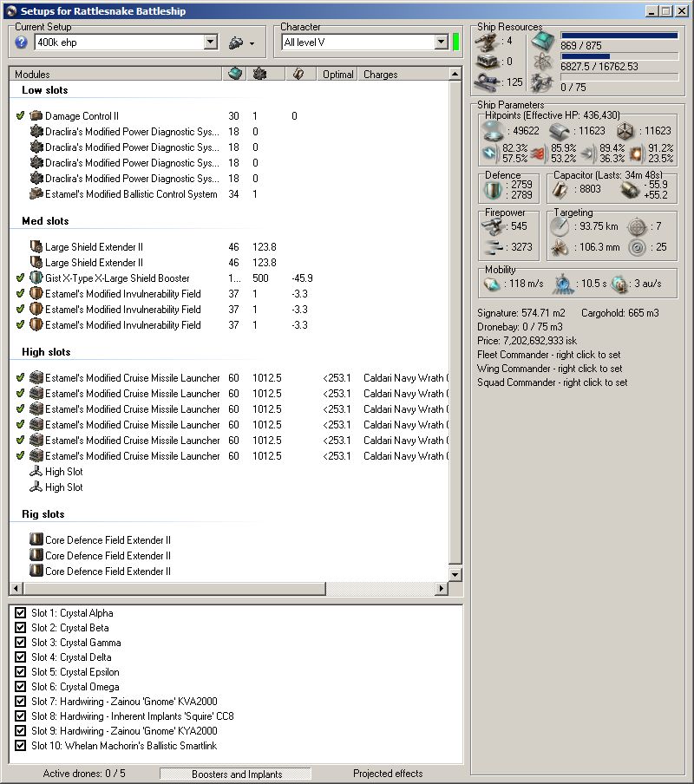Click the shield hitpoints icon showing 49622
The width and height of the screenshot is (694, 784).
click(x=493, y=131)
